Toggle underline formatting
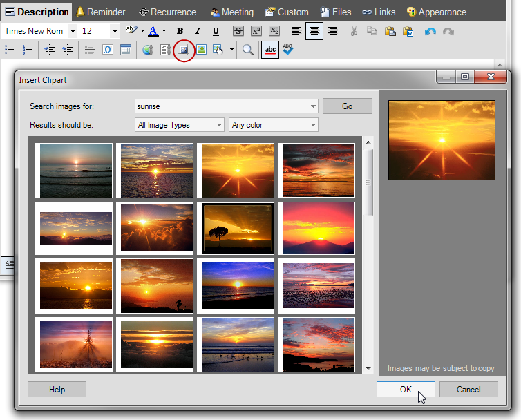The width and height of the screenshot is (521, 420). 216,31
